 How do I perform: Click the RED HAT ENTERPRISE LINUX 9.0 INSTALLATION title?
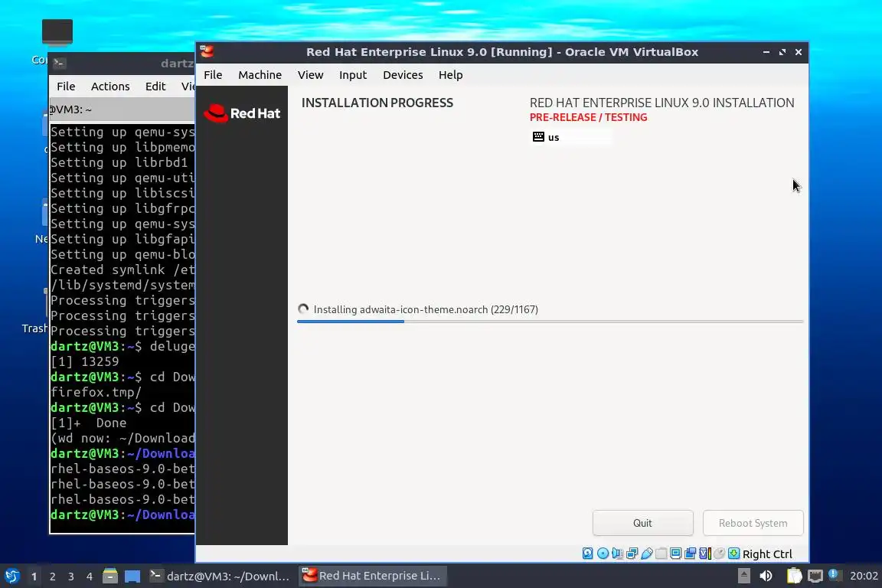[662, 103]
